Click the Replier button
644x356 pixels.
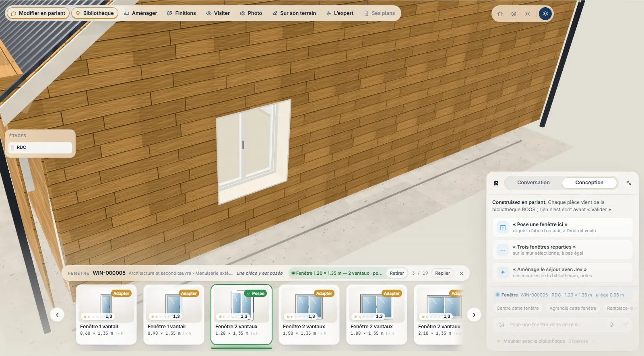(x=442, y=273)
